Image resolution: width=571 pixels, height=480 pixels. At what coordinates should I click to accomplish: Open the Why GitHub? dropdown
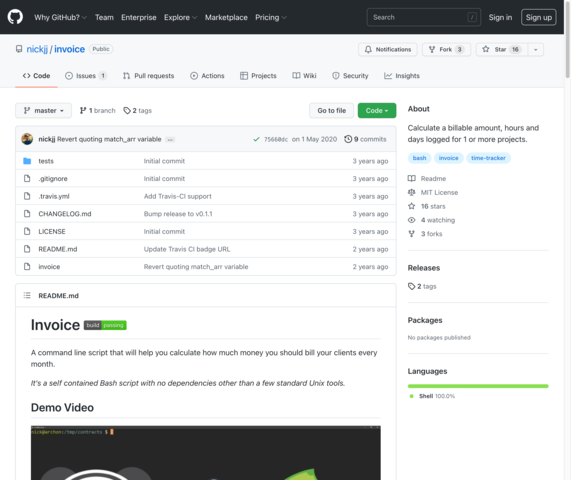point(60,17)
